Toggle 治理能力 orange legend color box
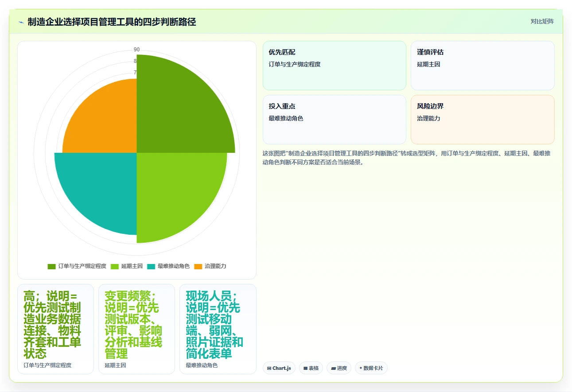The width and height of the screenshot is (572, 392). (x=198, y=266)
